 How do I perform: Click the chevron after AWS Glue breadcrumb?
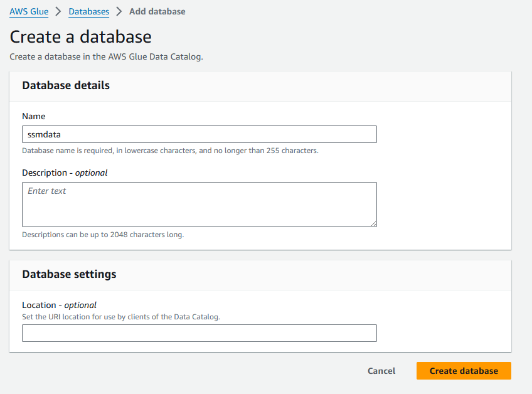tap(58, 12)
